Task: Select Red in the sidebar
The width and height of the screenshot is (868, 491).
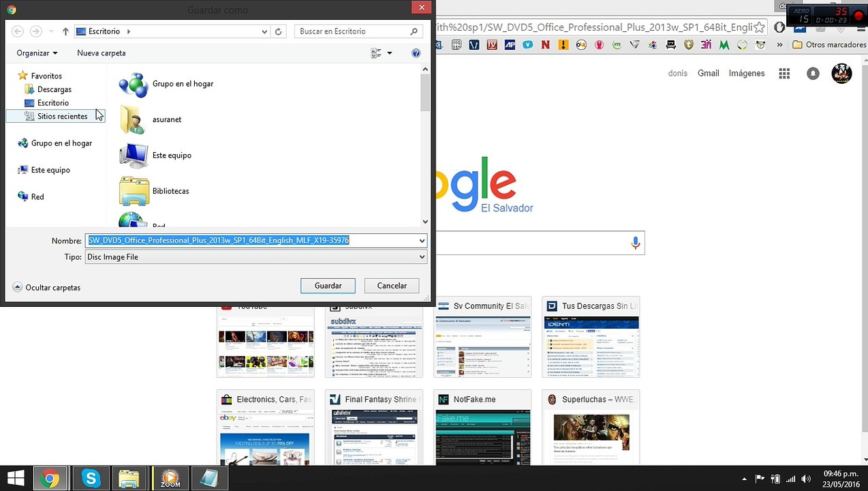Action: pos(31,196)
